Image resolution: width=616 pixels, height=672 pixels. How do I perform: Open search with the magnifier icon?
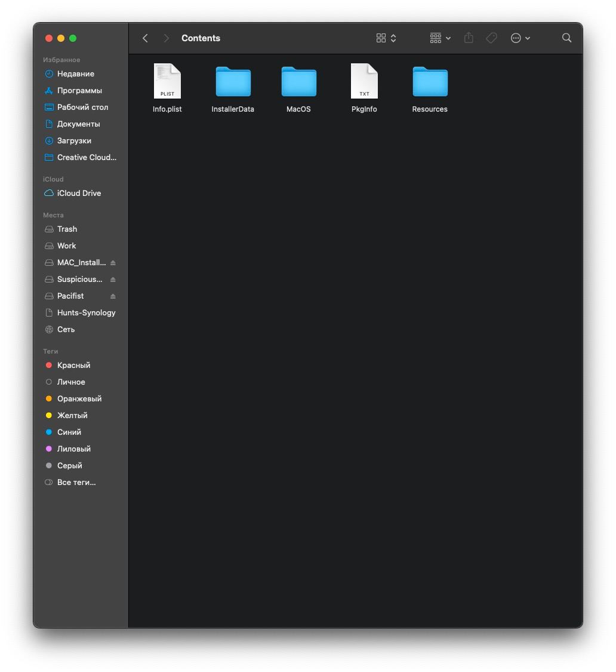(566, 38)
